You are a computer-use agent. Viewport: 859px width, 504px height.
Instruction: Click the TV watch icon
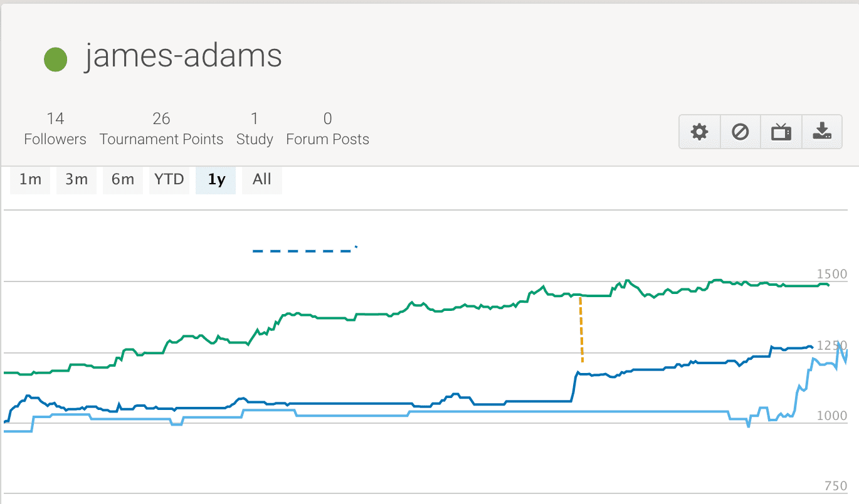(781, 132)
